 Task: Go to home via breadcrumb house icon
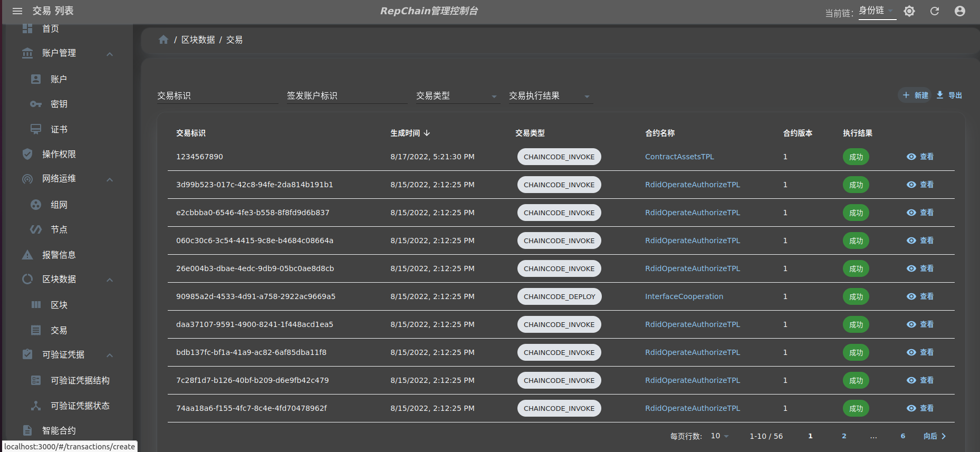coord(164,40)
